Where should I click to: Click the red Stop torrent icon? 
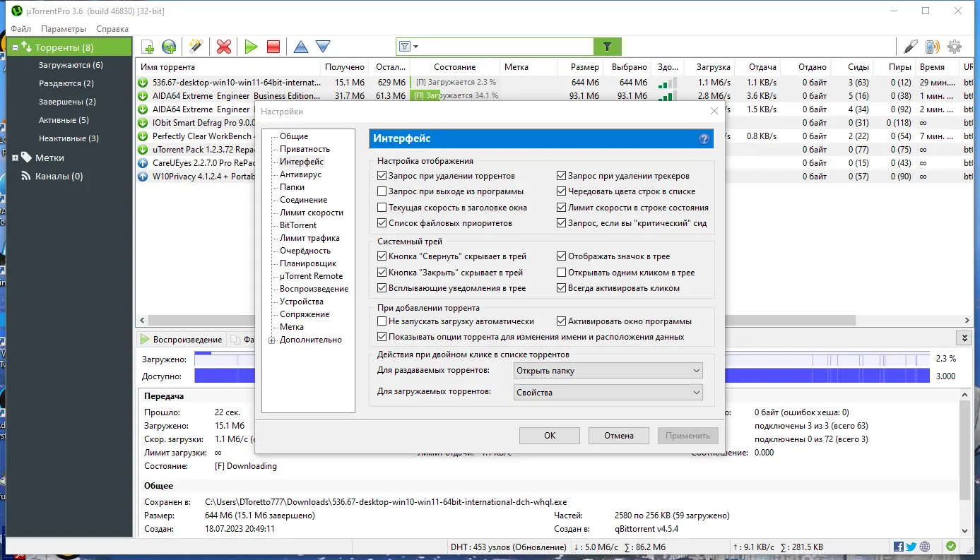click(273, 47)
